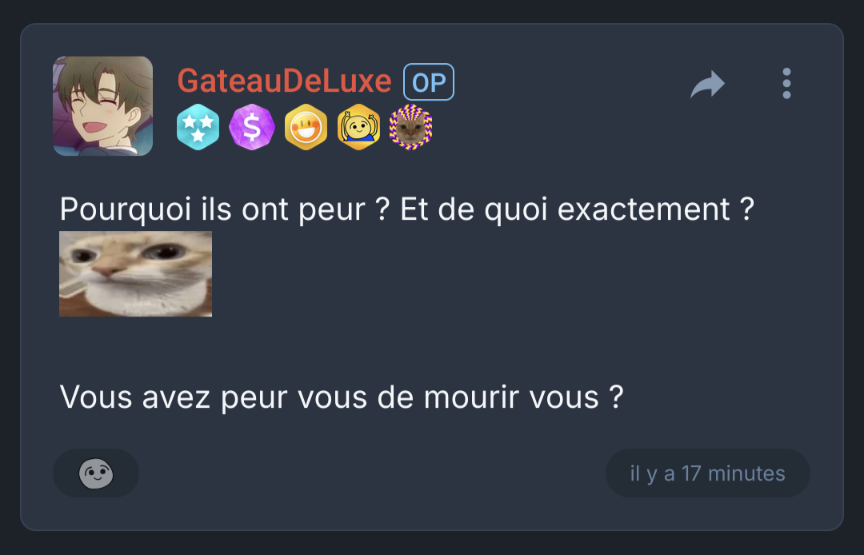Open the add reaction emoji button
The height and width of the screenshot is (555, 864).
pos(96,473)
